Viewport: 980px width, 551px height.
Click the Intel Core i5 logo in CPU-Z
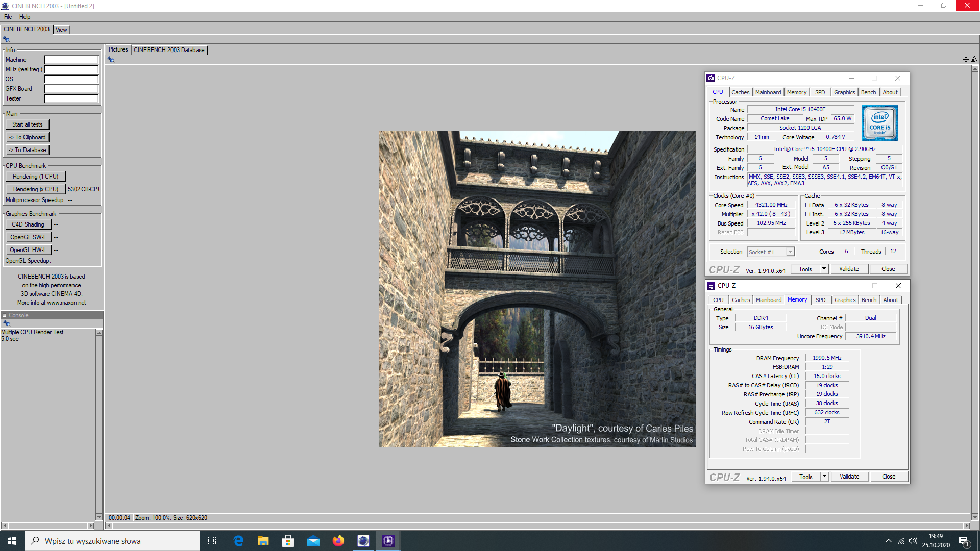(x=879, y=123)
